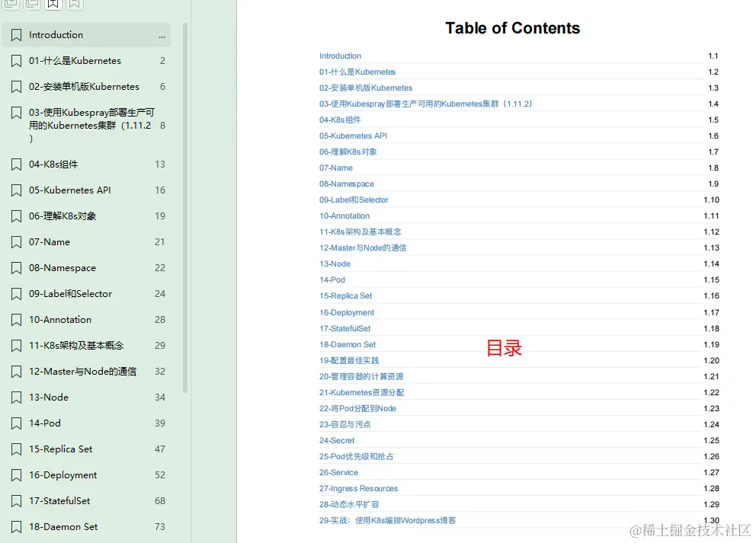
Task: Click bookmark icon beside 14-Pod
Action: (x=17, y=423)
